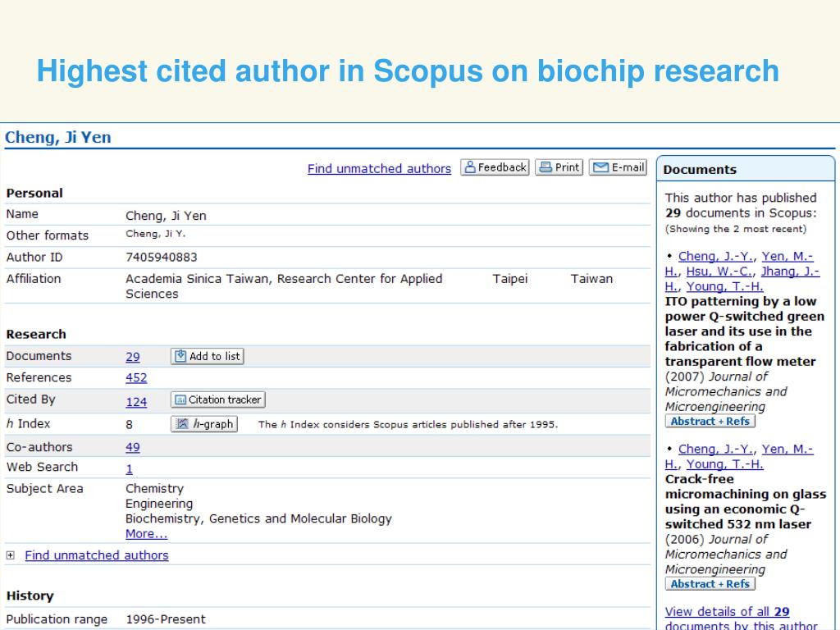
Task: Click the envelope icon on the E-mail button
Action: 600,167
